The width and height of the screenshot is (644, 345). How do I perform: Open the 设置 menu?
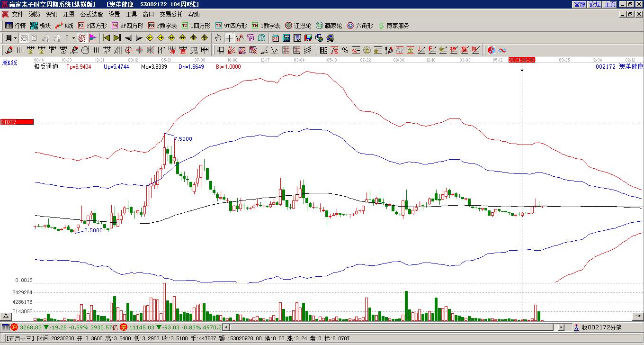click(114, 14)
